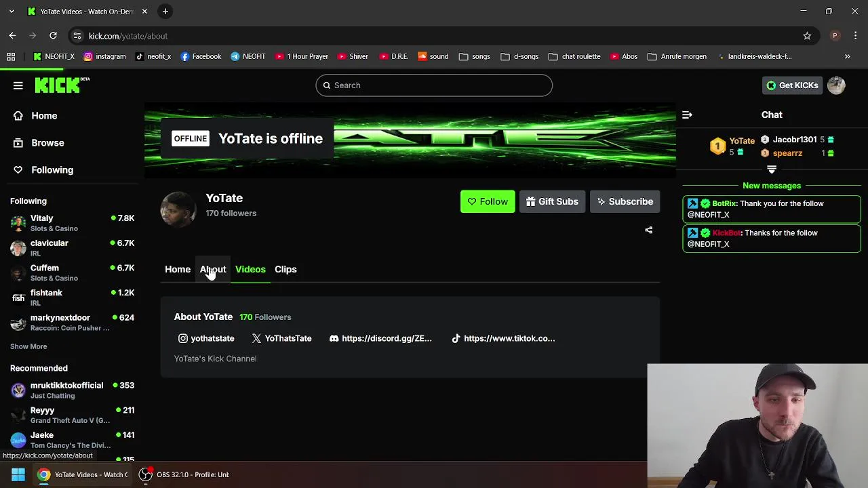868x488 pixels.
Task: Click YoTate's profile picture
Action: [178, 209]
